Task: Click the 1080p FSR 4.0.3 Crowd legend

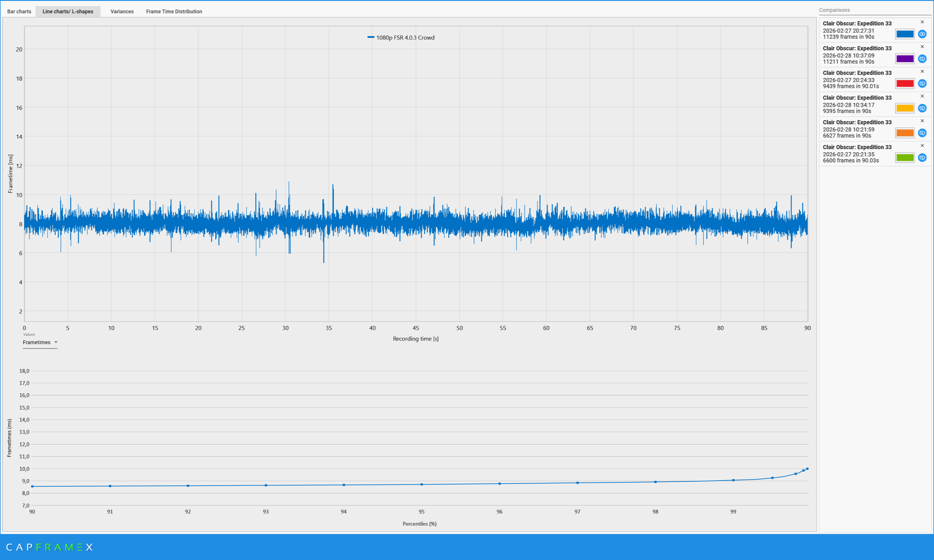Action: coord(401,37)
